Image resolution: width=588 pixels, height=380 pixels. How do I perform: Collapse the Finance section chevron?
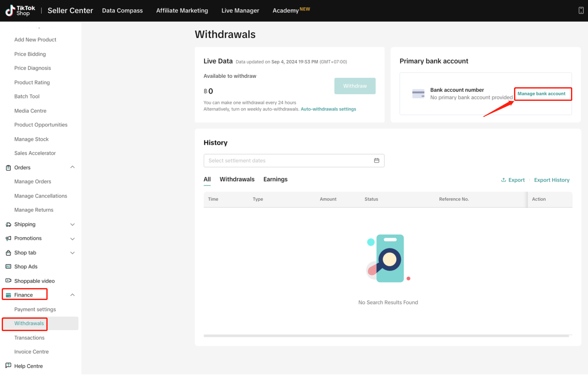coord(72,295)
